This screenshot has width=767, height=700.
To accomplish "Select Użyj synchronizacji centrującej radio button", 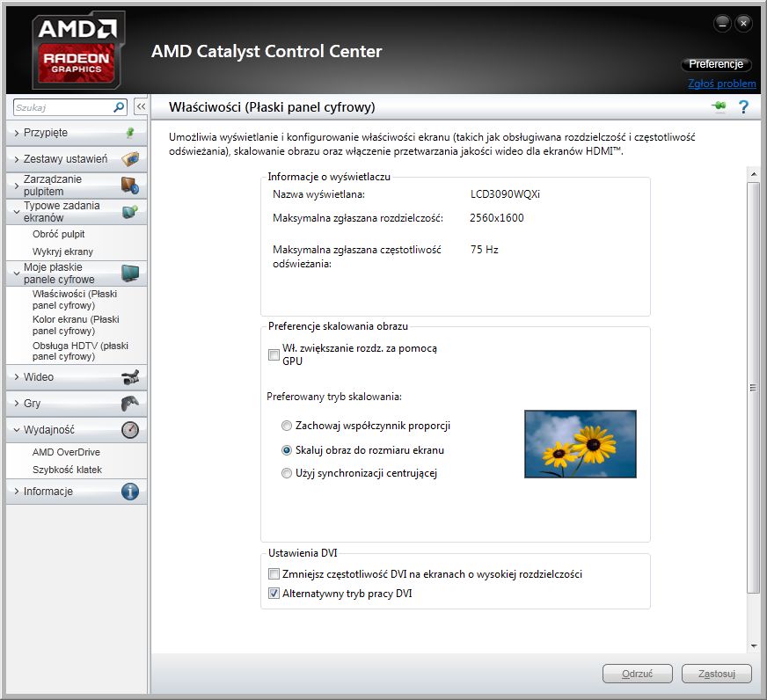I will 287,473.
